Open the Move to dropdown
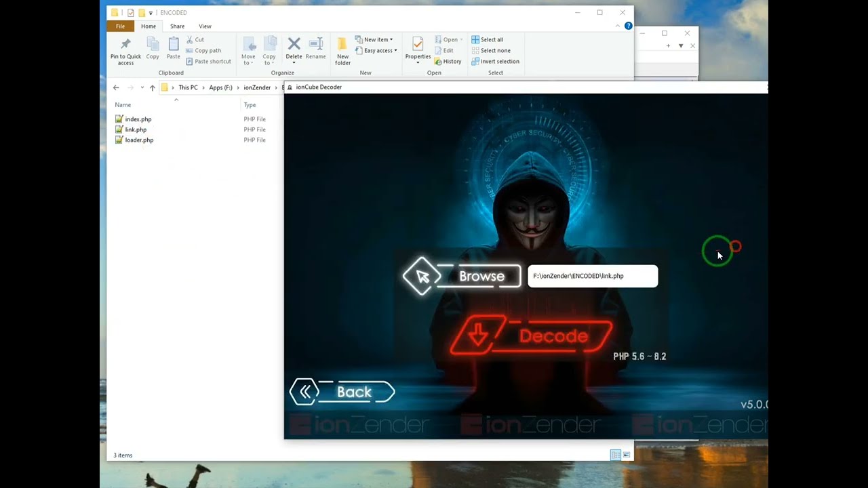Screen dimensions: 868x488 248,52
